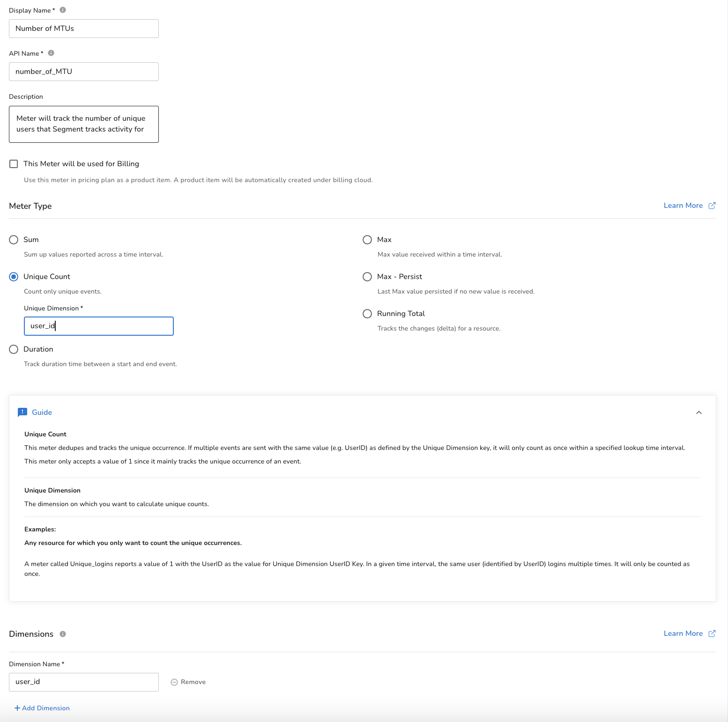Focus the API Name field

pyautogui.click(x=84, y=72)
